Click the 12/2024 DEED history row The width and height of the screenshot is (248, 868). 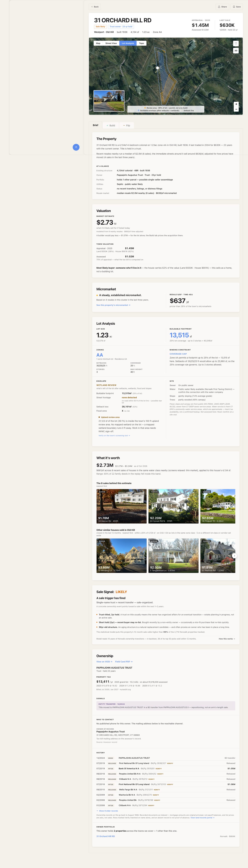click(x=166, y=758)
